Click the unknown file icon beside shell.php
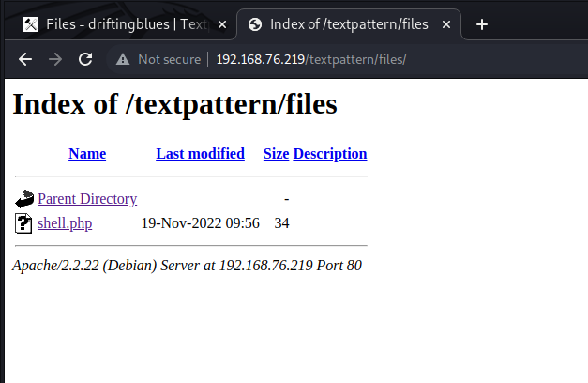 pyautogui.click(x=23, y=223)
